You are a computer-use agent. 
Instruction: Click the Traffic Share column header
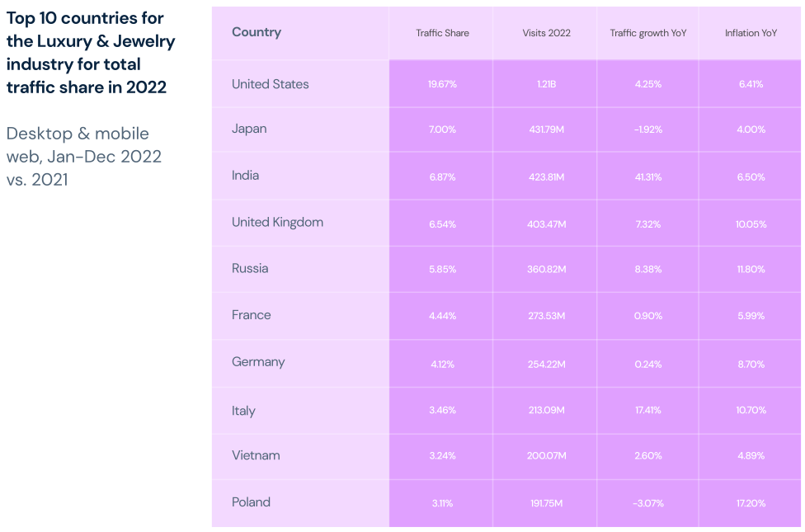pyautogui.click(x=442, y=33)
